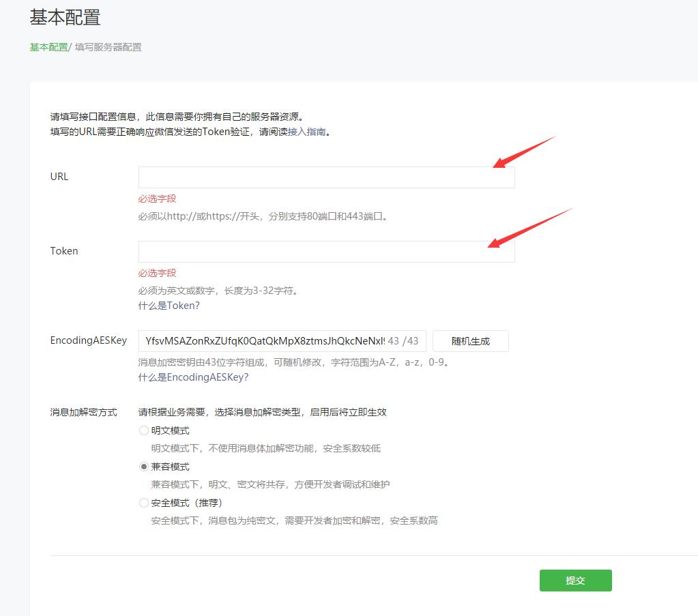Viewport: 698px width, 616px height.
Task: Enable 安全模式（推荐）radio option
Action: [143, 503]
